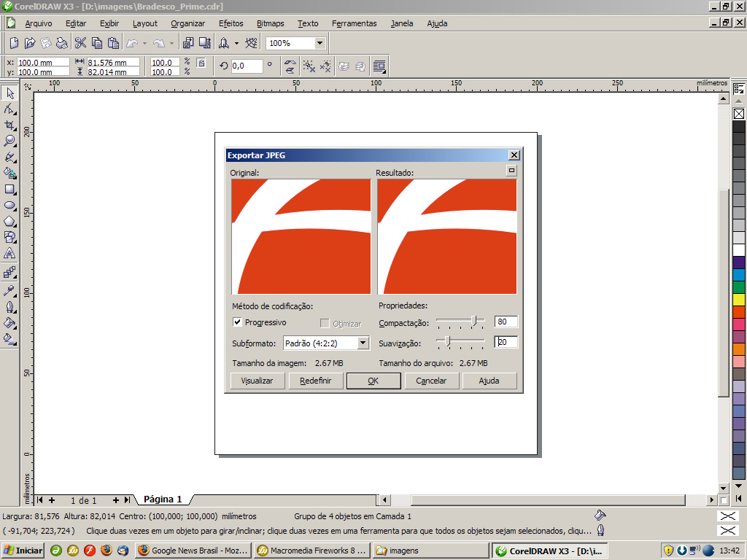Pick the green swatch in the palette

tap(739, 287)
